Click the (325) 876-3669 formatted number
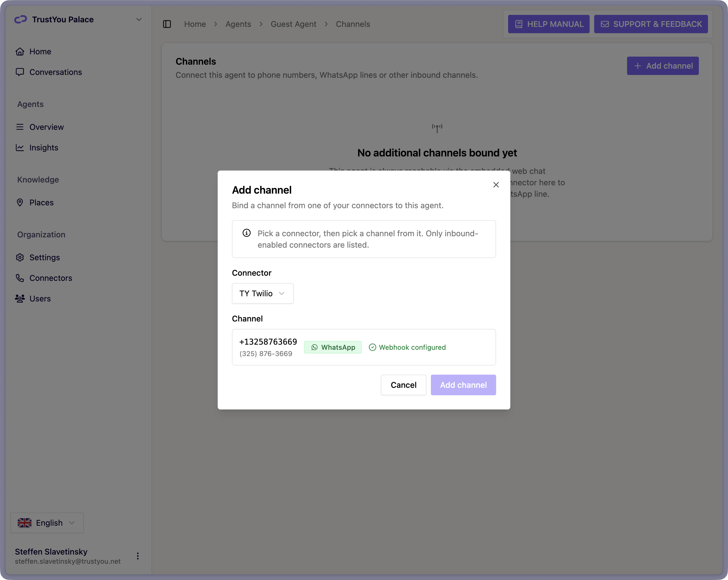This screenshot has width=728, height=580. pyautogui.click(x=266, y=354)
